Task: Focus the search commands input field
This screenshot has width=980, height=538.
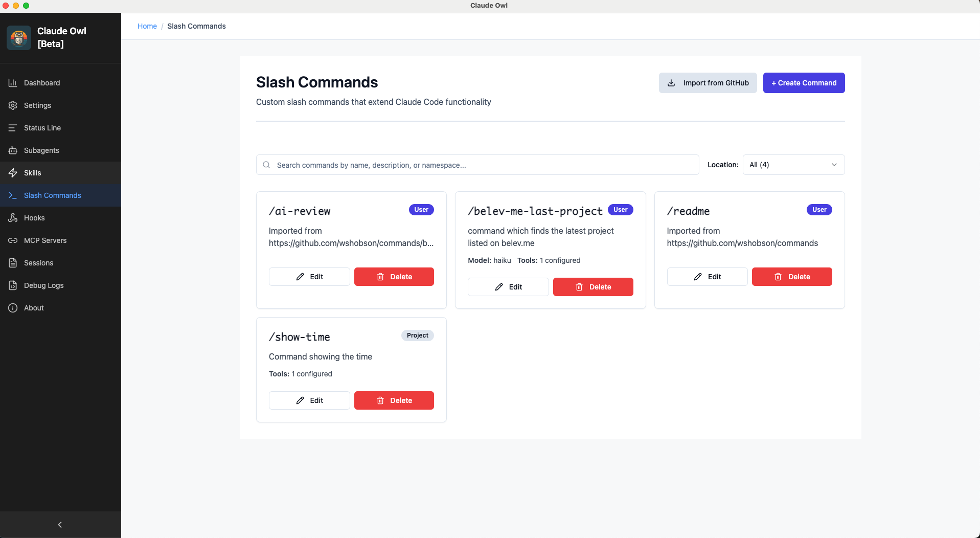Action: [x=477, y=165]
